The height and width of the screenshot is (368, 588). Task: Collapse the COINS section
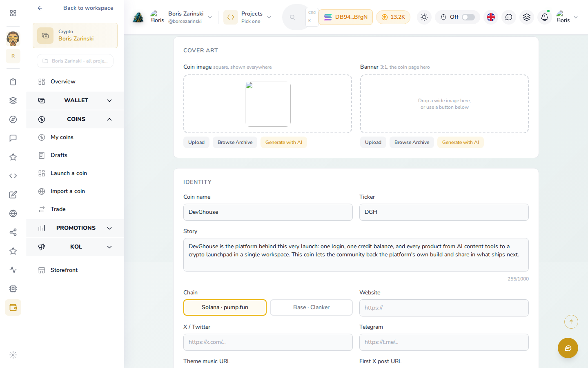coord(75,119)
